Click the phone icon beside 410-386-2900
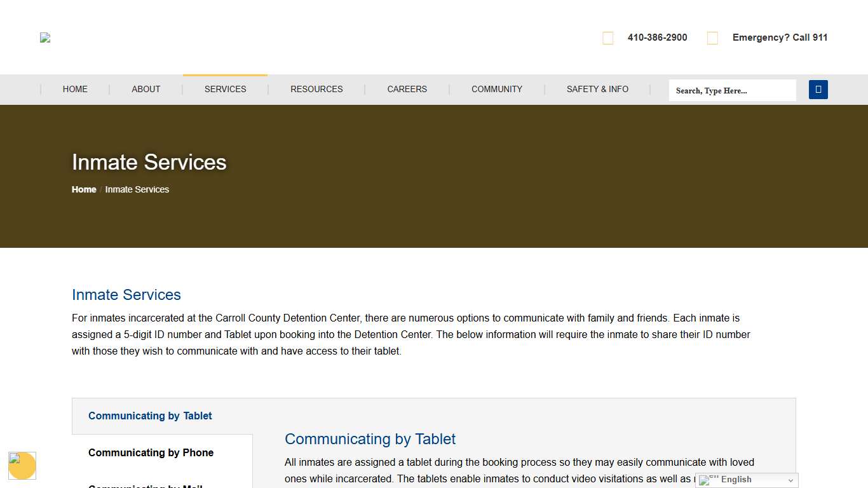This screenshot has height=488, width=868. click(607, 38)
